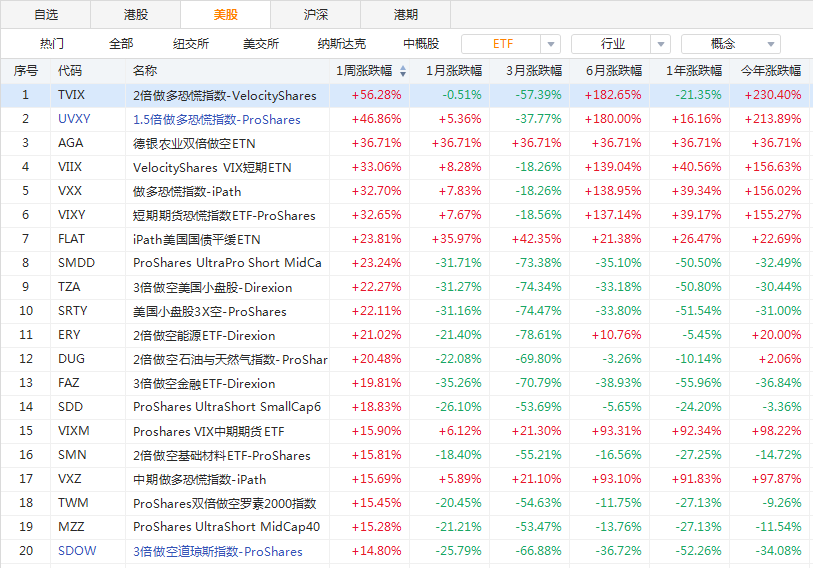813x568 pixels.
Task: Click 3倍做空金融ETF-Direxion name
Action: tap(204, 384)
